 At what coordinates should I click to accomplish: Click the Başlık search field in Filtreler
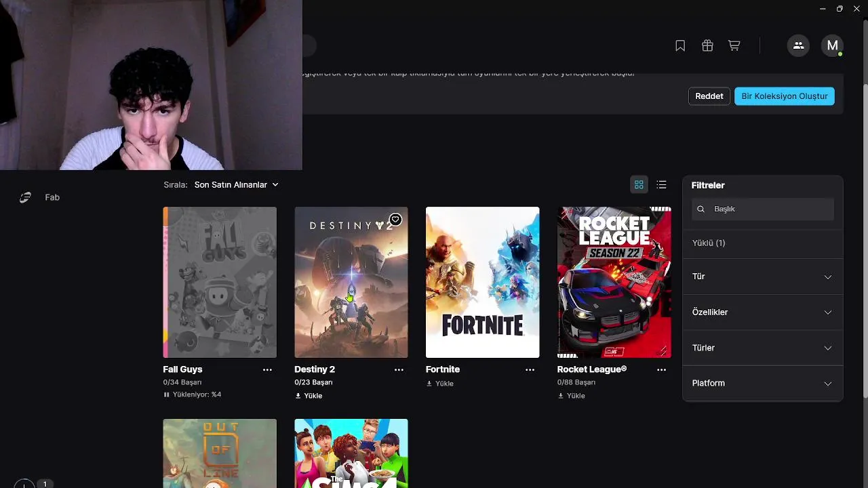coord(763,209)
